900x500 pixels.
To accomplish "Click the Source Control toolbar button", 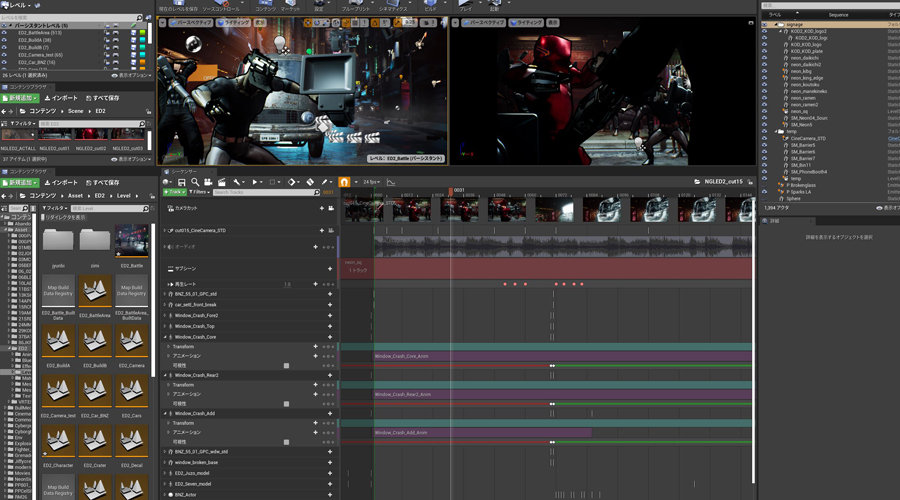I will pos(221,6).
